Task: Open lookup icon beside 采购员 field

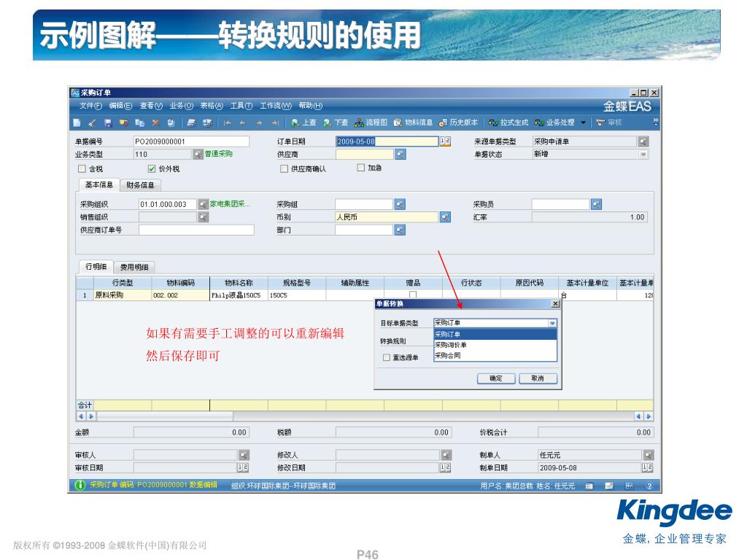Action: click(x=596, y=204)
